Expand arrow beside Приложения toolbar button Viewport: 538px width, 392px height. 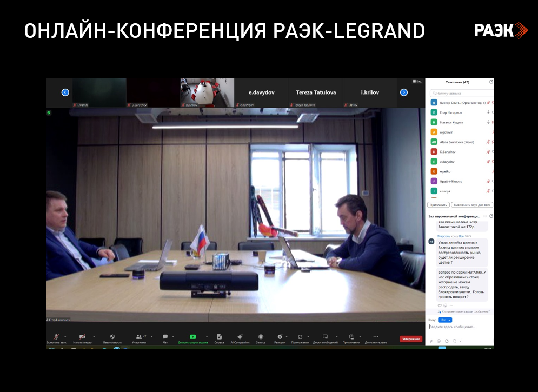[x=308, y=337]
